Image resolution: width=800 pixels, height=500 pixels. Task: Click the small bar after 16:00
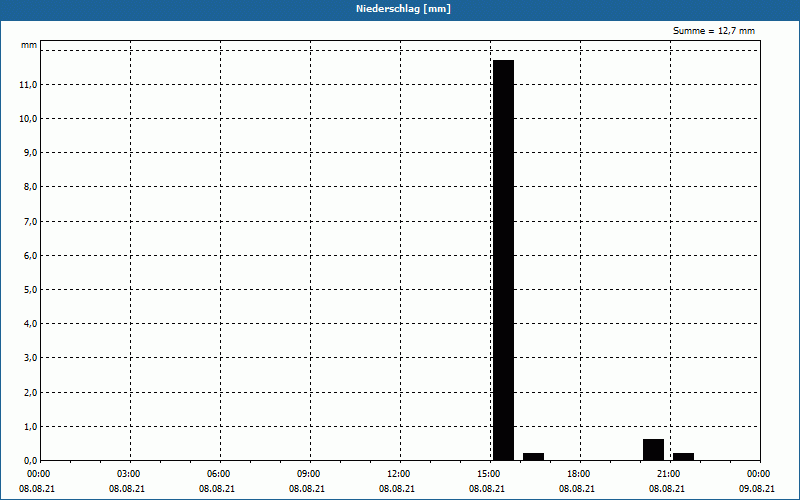point(533,457)
